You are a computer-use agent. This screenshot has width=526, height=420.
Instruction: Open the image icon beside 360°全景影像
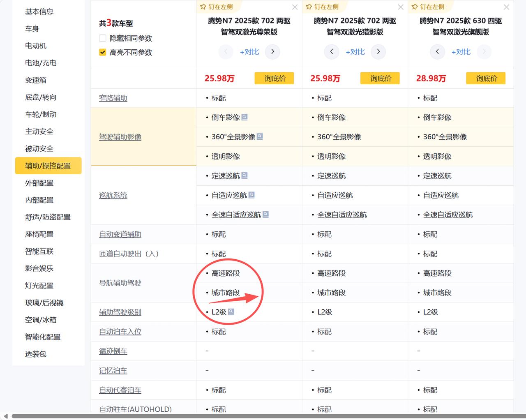[260, 136]
